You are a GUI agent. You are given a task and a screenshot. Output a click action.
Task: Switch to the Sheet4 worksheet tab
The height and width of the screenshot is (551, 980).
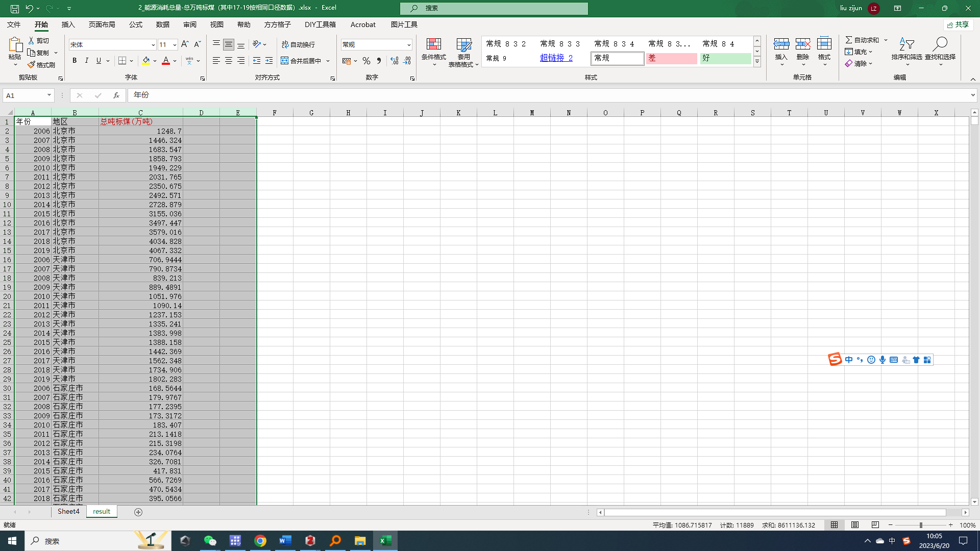click(x=68, y=511)
